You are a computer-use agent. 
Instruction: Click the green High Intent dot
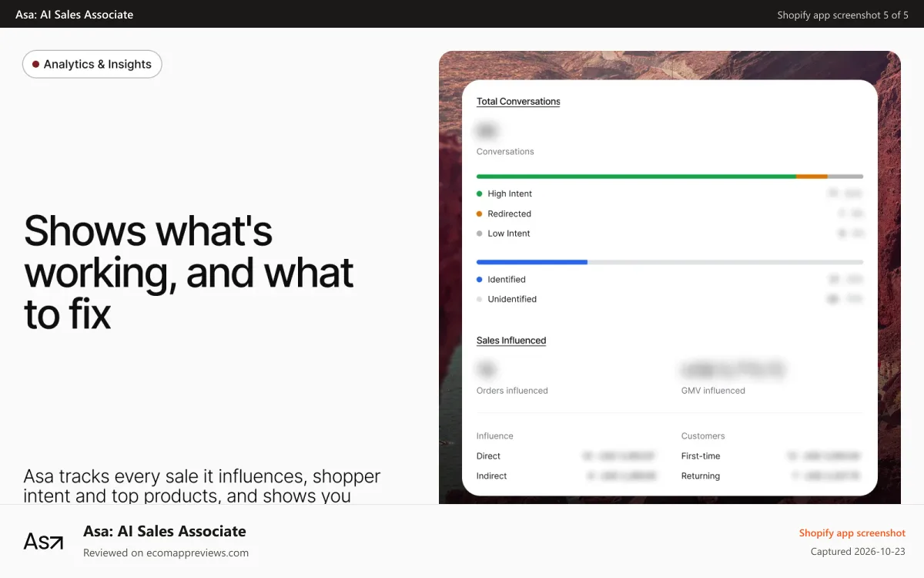pos(479,193)
